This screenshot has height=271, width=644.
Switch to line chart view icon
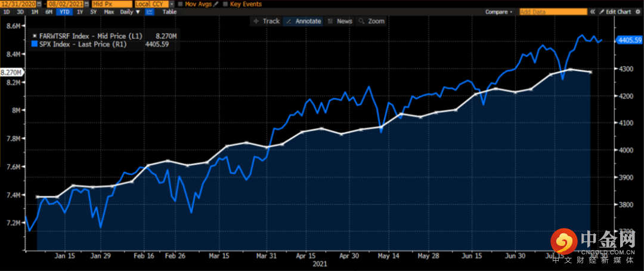pyautogui.click(x=150, y=12)
